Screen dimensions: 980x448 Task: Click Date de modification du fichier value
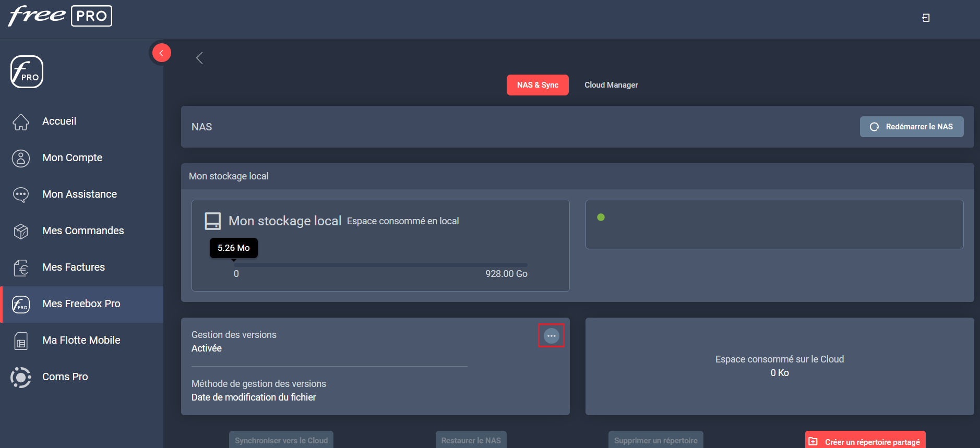[254, 397]
